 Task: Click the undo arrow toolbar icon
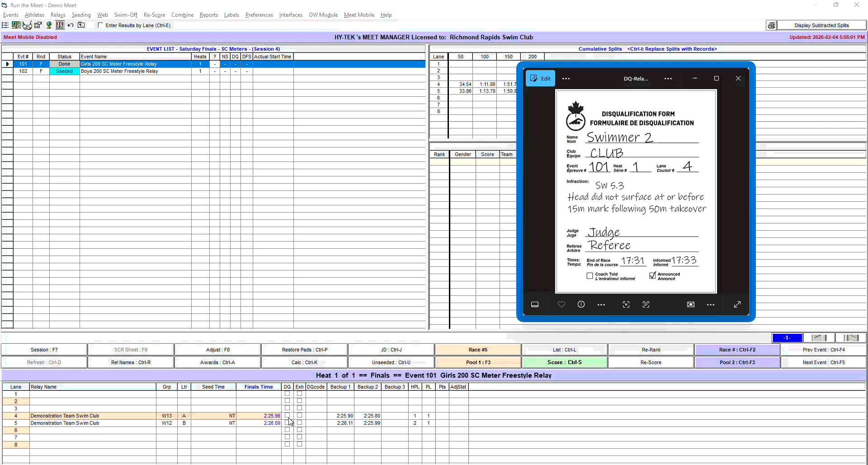(x=71, y=25)
